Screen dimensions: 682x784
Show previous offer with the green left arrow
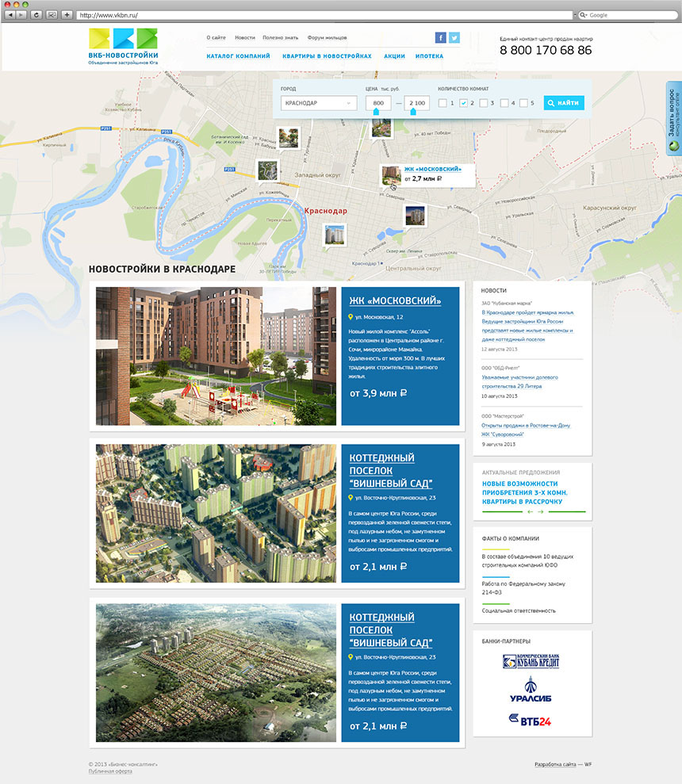[x=530, y=511]
